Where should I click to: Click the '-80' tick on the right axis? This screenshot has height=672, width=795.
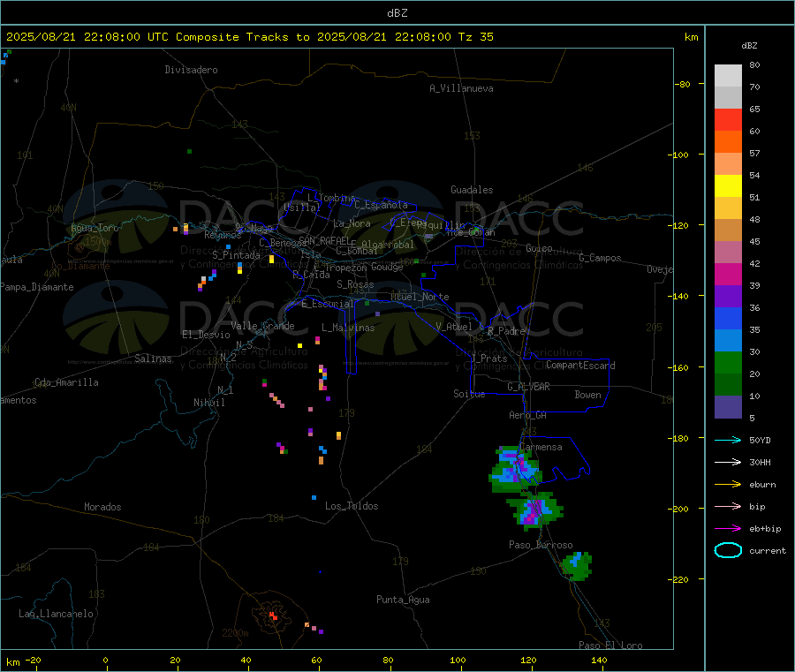point(683,84)
